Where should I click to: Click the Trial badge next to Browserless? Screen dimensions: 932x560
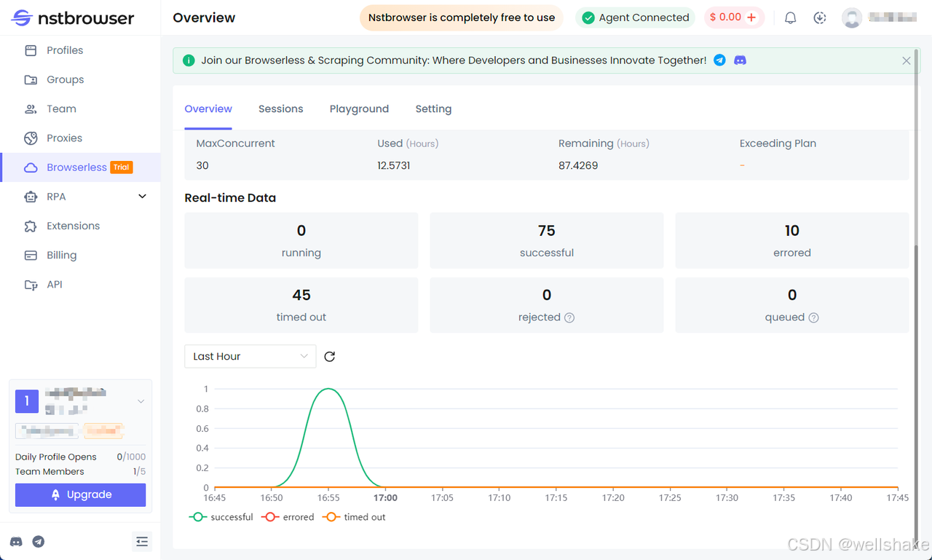tap(121, 167)
